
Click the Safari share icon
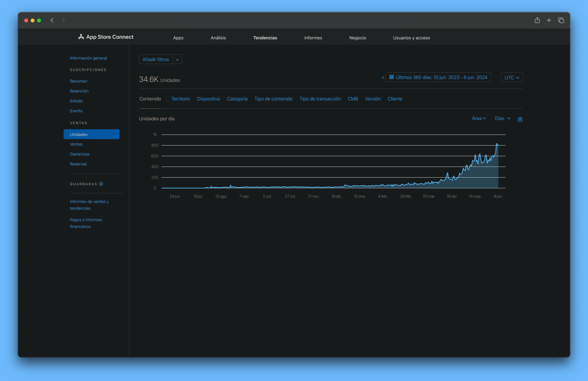coord(537,20)
